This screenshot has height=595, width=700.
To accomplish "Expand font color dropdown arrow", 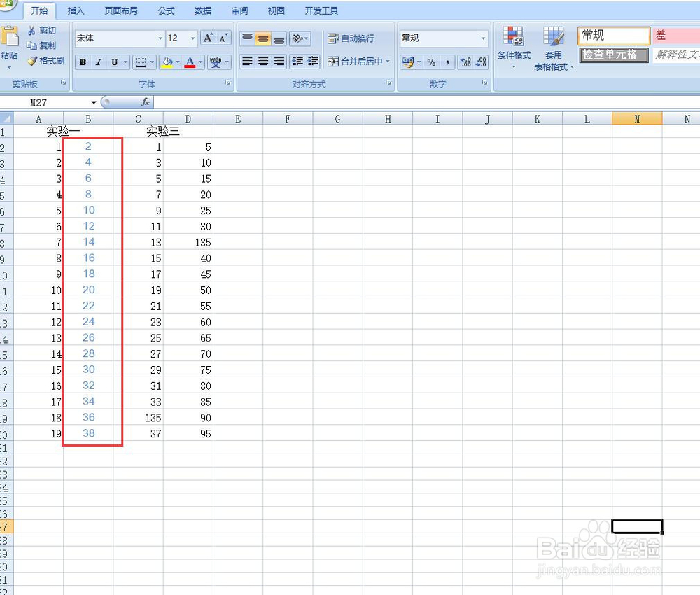I will pyautogui.click(x=200, y=62).
